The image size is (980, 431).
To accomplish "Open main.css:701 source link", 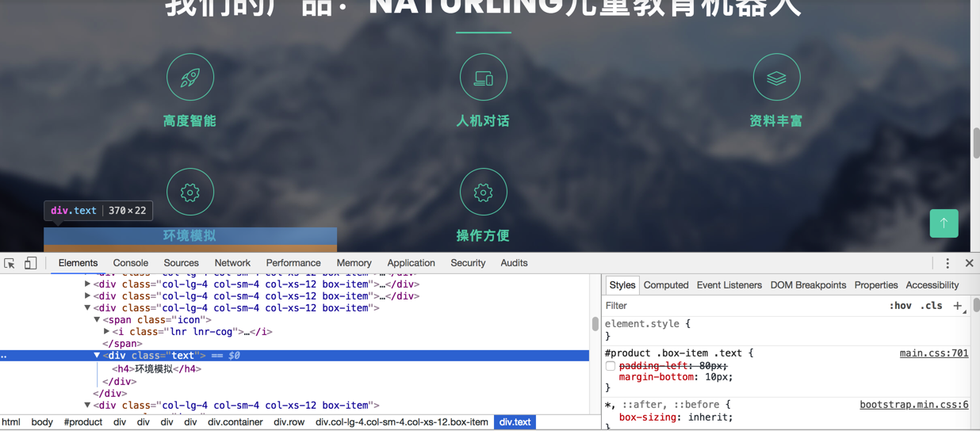I will [x=934, y=353].
